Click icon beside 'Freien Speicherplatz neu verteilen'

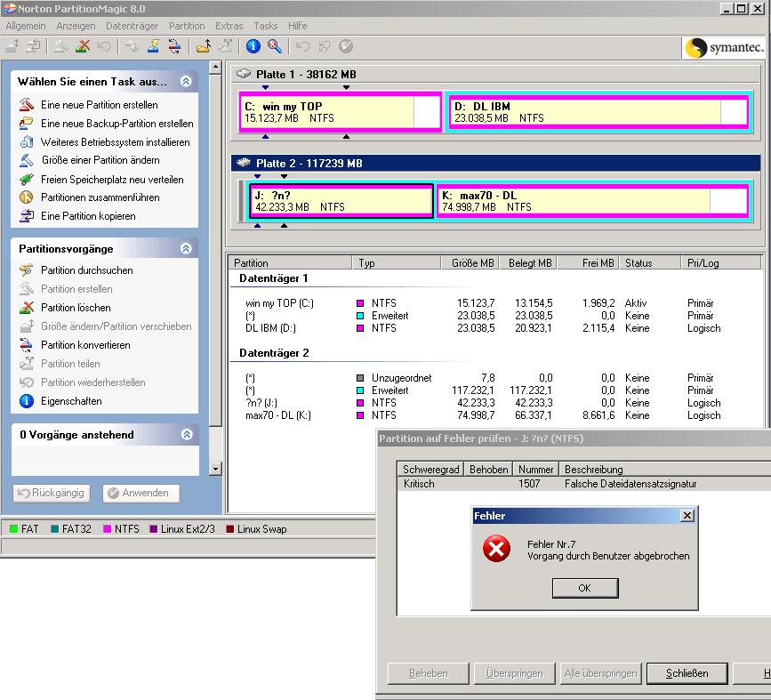coord(27,180)
